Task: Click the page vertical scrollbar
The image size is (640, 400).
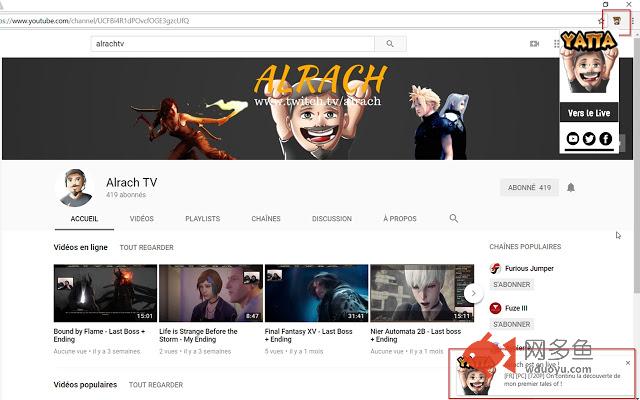Action: pos(636,163)
